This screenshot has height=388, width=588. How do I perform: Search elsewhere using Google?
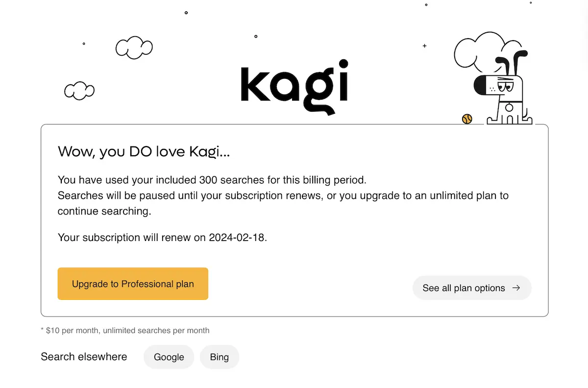(x=169, y=357)
